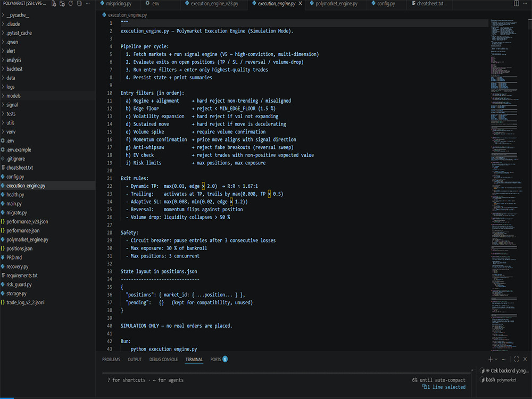Expand the alert folder
Screen dimensions: 532x399
[x=48, y=51]
